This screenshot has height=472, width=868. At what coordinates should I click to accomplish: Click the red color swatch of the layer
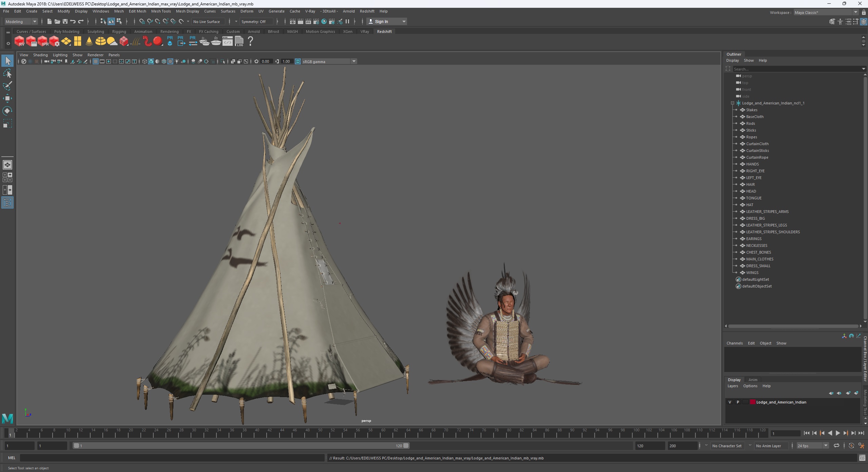coord(752,402)
